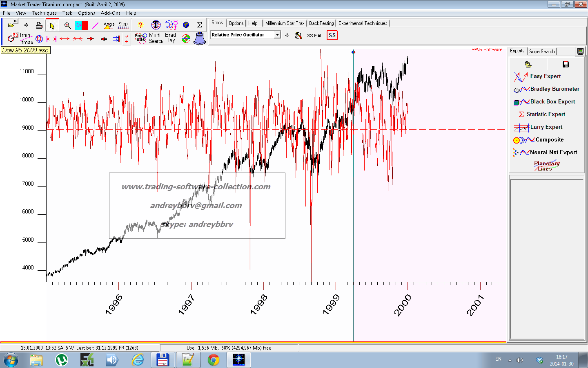Toggle the cyan and red chart mode button
This screenshot has height=368, width=588.
pos(81,26)
